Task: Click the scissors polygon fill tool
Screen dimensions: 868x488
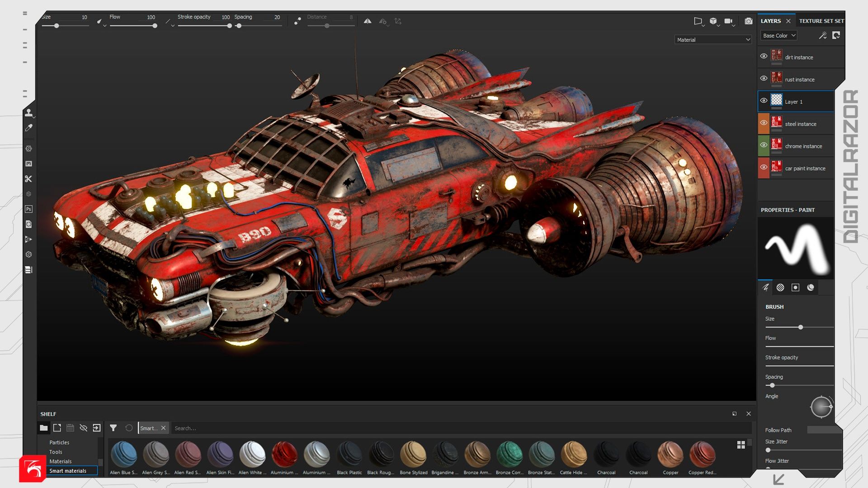Action: click(28, 179)
